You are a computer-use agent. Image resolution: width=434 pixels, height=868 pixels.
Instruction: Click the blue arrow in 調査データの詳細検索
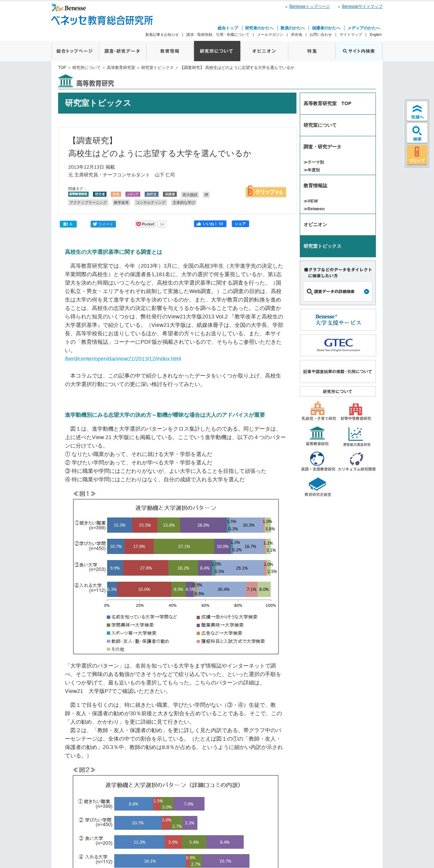click(x=366, y=291)
